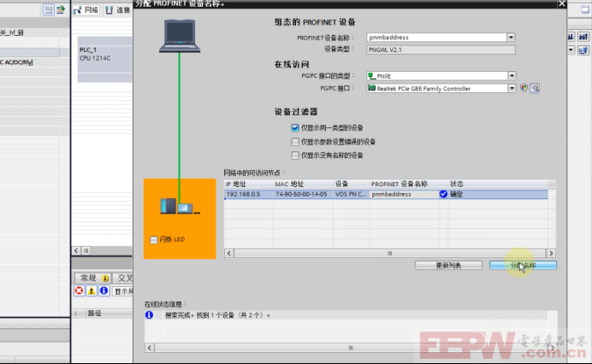Click the 设备 column header
Screen dimensions: 592x364
[x=351, y=184]
